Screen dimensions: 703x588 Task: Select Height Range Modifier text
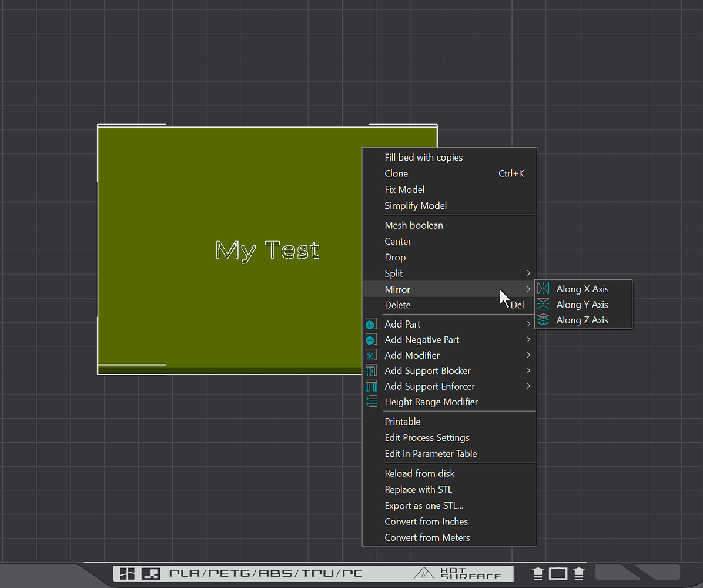[x=431, y=402]
